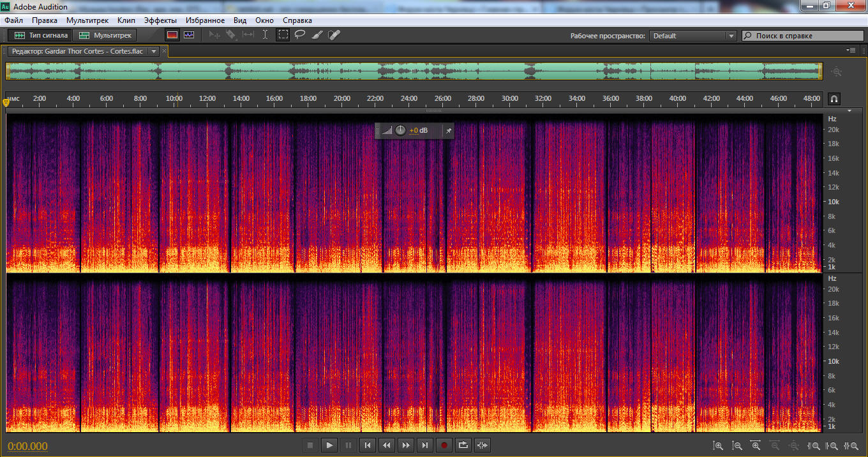
Task: Choose the Paintbrush Selection tool
Action: pyautogui.click(x=317, y=35)
